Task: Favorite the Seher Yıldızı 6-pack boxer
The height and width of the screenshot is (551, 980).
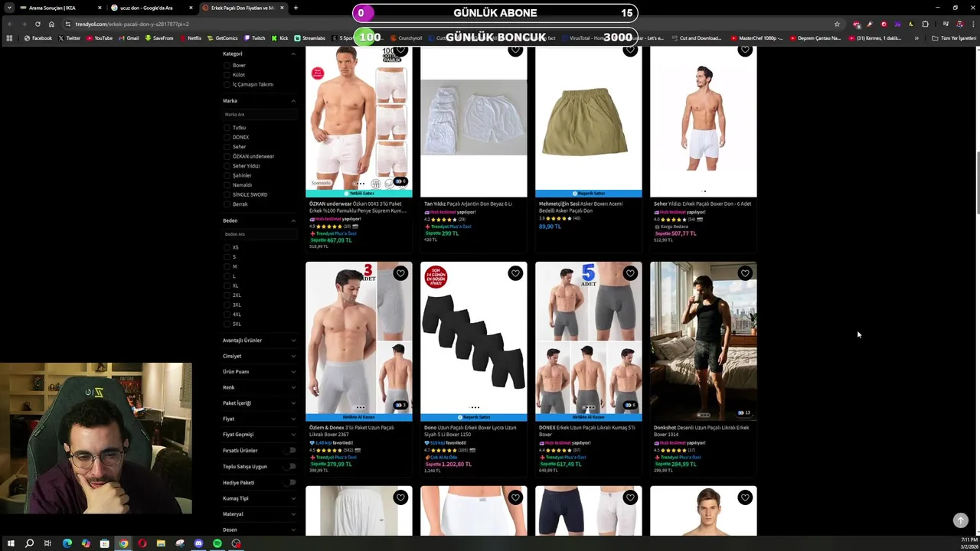Action: [745, 50]
